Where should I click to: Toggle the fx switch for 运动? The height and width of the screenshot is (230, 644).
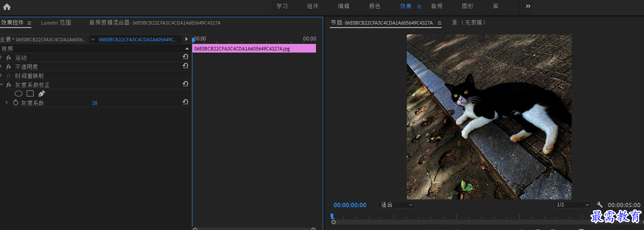click(x=9, y=58)
